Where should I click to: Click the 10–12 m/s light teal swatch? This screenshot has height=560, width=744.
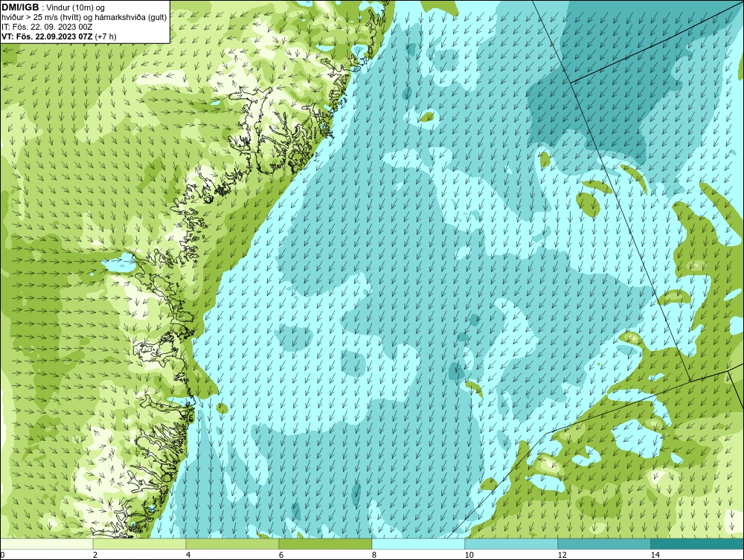click(x=512, y=544)
